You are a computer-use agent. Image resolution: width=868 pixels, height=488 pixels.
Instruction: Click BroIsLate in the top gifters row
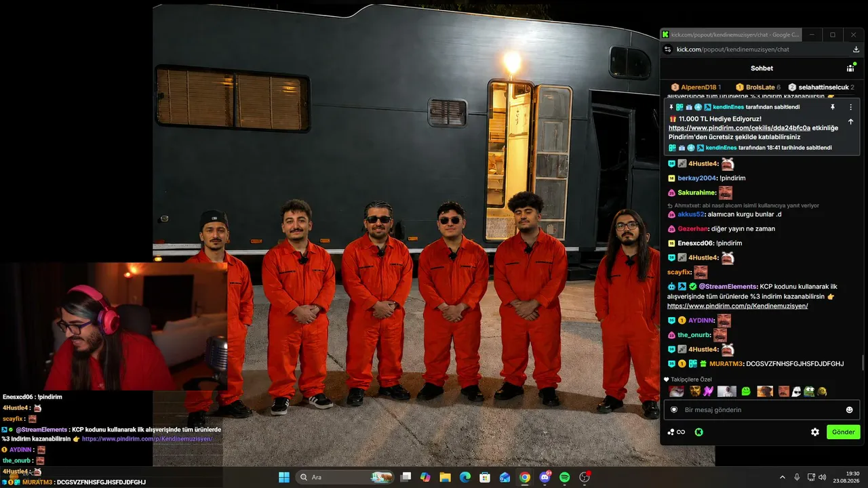pyautogui.click(x=760, y=87)
